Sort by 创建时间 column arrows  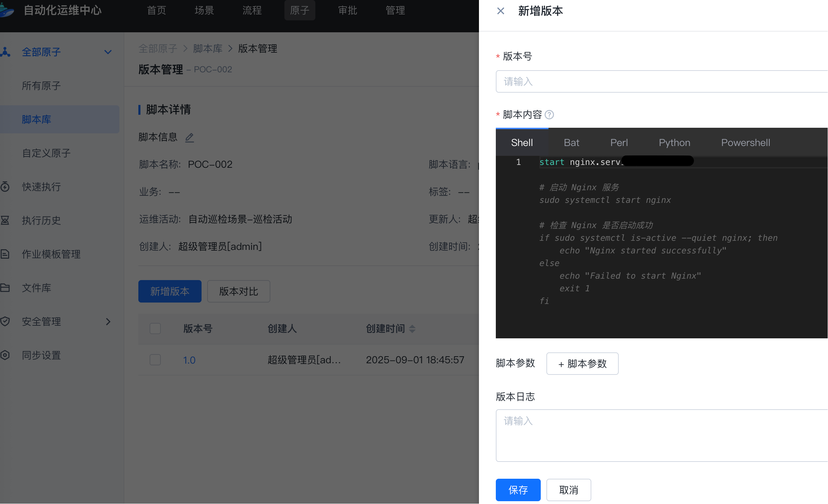pos(412,329)
